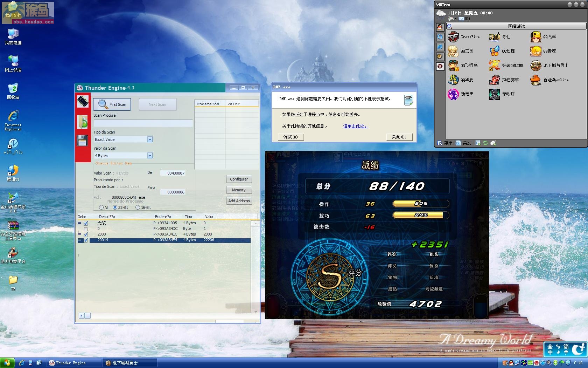588x368 pixels.
Task: Click Configurar button
Action: tap(239, 179)
